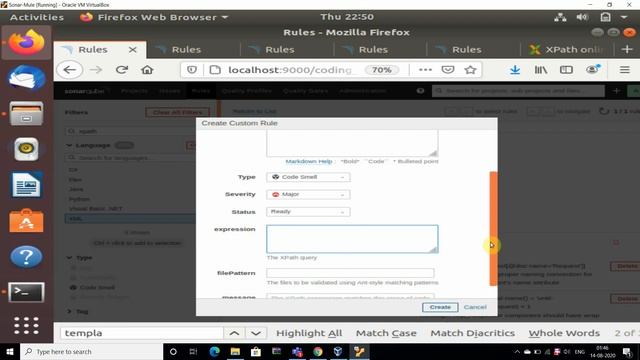This screenshot has height=360, width=640.
Task: Open Quality Profiles in SonarQube nav
Action: tap(247, 91)
